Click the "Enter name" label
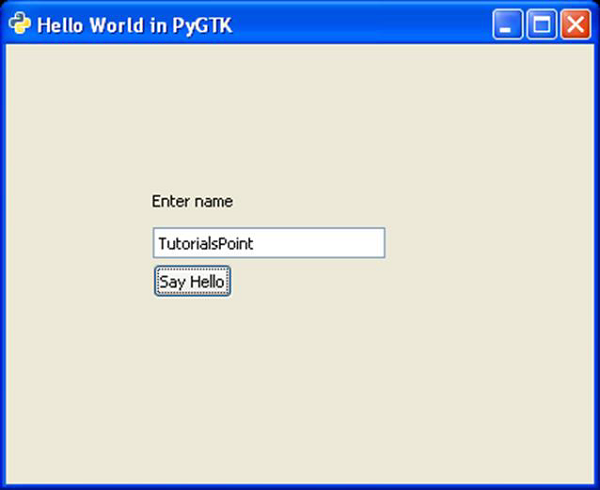This screenshot has width=600, height=490. pyautogui.click(x=192, y=202)
